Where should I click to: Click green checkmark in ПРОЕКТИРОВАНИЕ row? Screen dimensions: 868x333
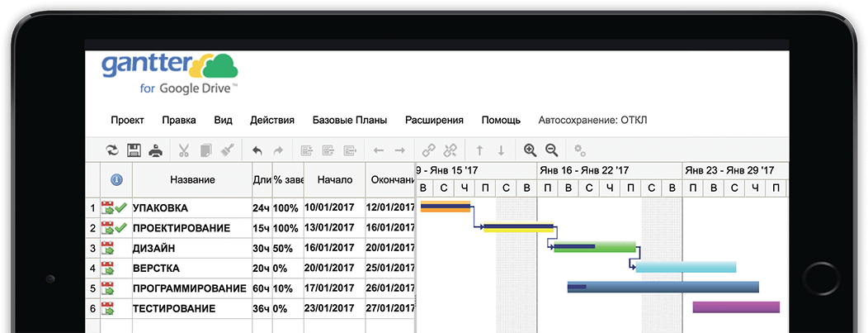click(121, 228)
